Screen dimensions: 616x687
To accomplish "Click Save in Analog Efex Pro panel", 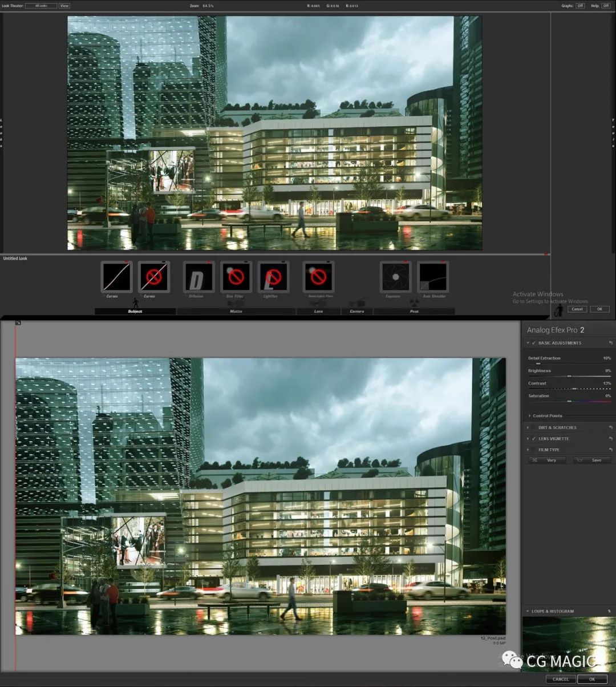I will (x=591, y=460).
